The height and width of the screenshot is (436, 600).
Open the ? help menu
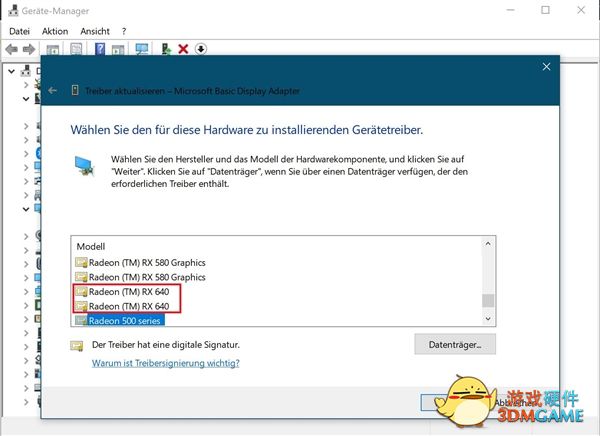pos(124,31)
